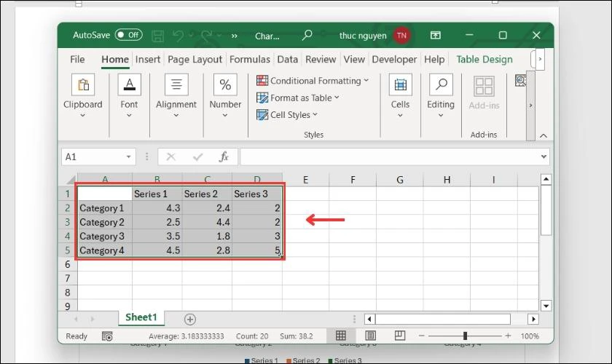Select the Home tab
Image resolution: width=612 pixels, height=364 pixels.
[115, 59]
